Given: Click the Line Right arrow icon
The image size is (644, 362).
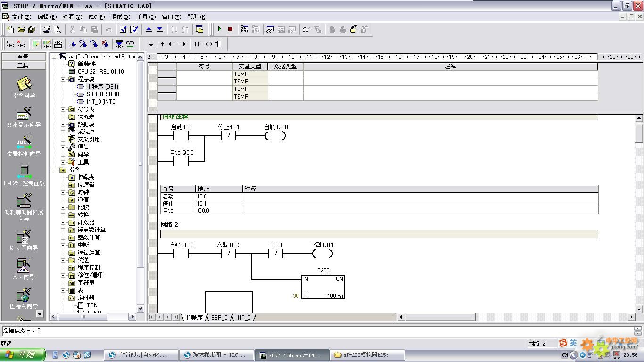Looking at the screenshot, I should (182, 44).
